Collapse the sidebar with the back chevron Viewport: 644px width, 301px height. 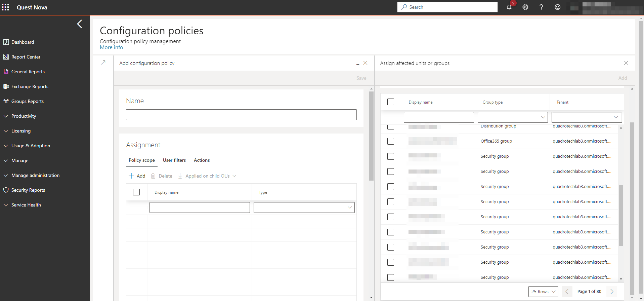[80, 24]
